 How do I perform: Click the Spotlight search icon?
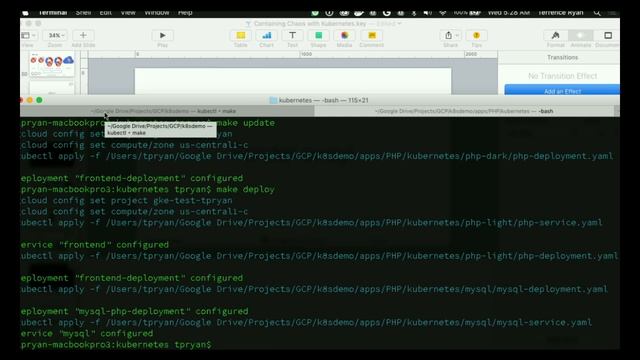click(x=597, y=13)
